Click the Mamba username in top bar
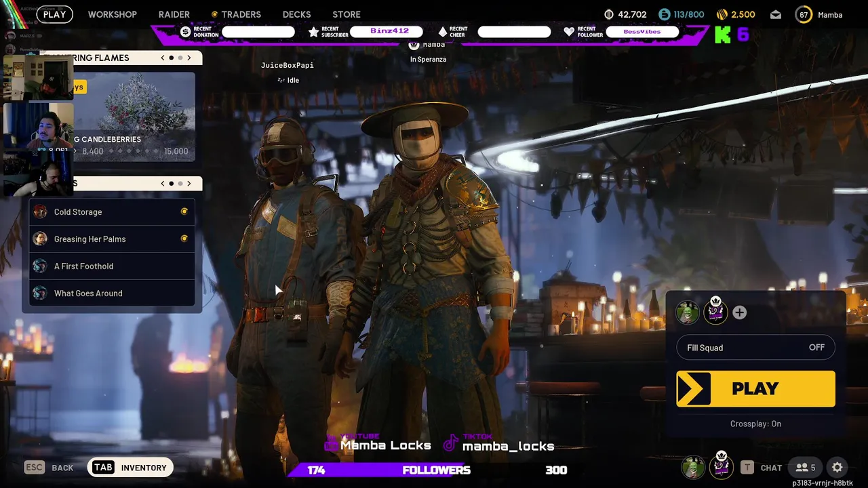The height and width of the screenshot is (488, 868). 830,15
